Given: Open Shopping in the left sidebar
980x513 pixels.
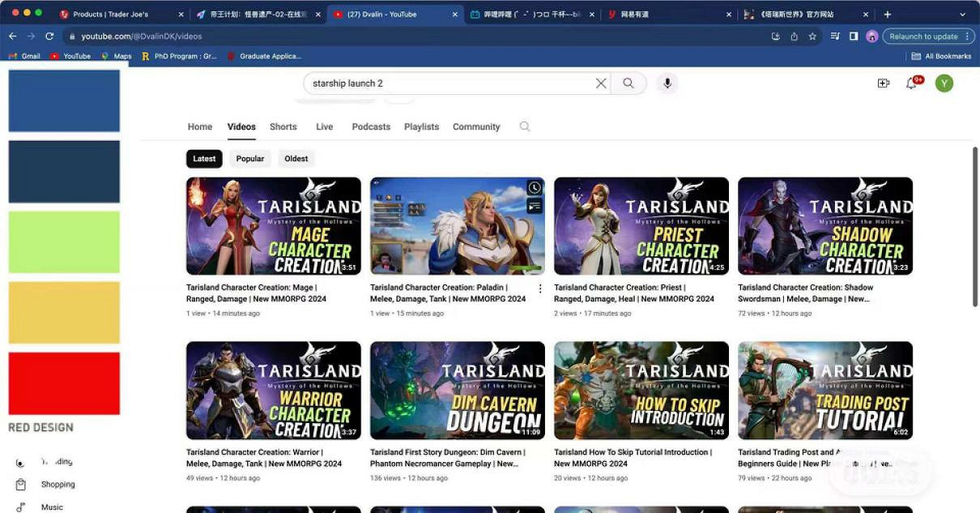Looking at the screenshot, I should [x=58, y=485].
